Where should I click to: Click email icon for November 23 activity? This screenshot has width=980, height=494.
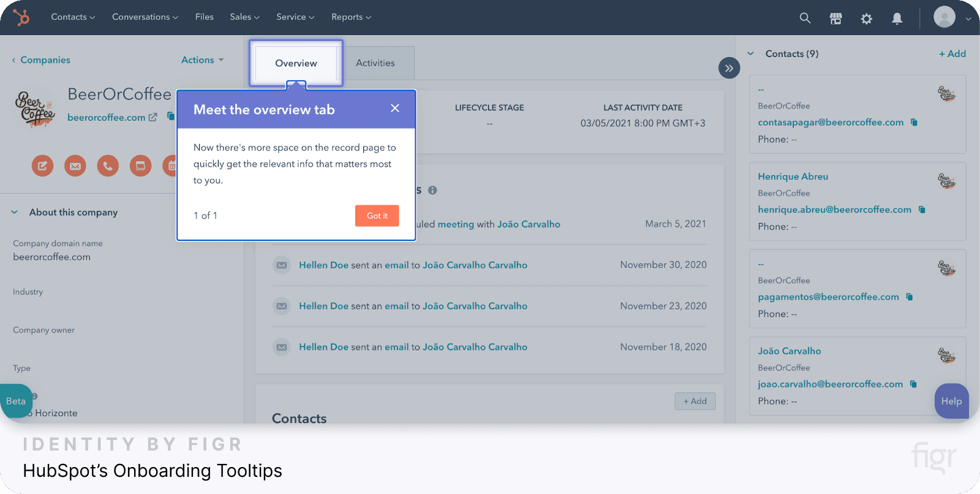282,306
